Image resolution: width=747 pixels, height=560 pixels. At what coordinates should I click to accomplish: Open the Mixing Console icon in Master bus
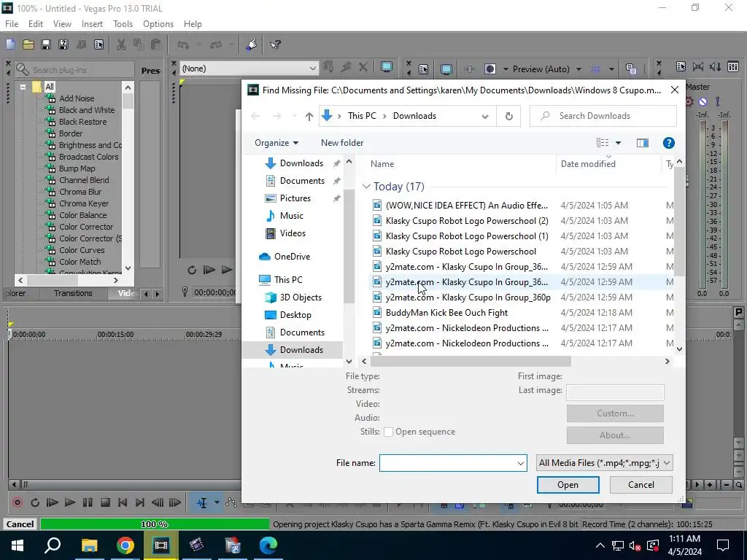(x=733, y=66)
